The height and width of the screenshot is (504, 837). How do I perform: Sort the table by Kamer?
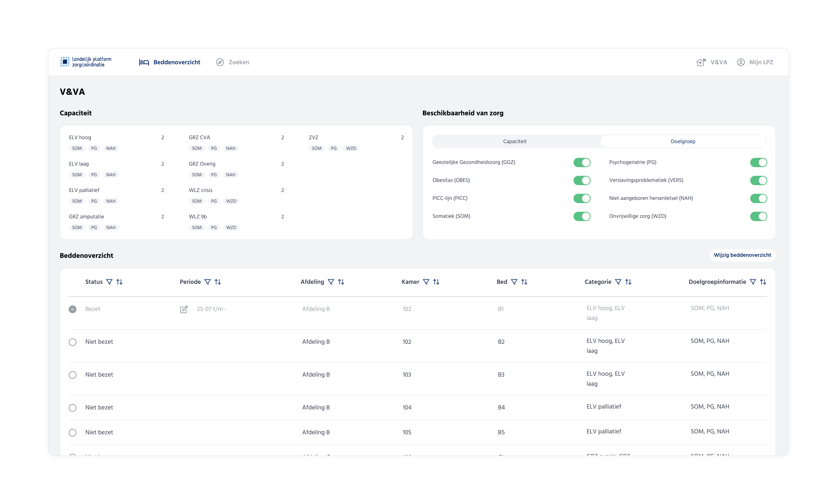436,282
